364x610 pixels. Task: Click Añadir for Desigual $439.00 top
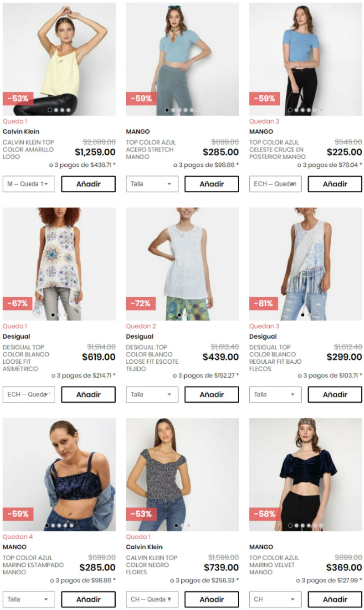click(212, 394)
